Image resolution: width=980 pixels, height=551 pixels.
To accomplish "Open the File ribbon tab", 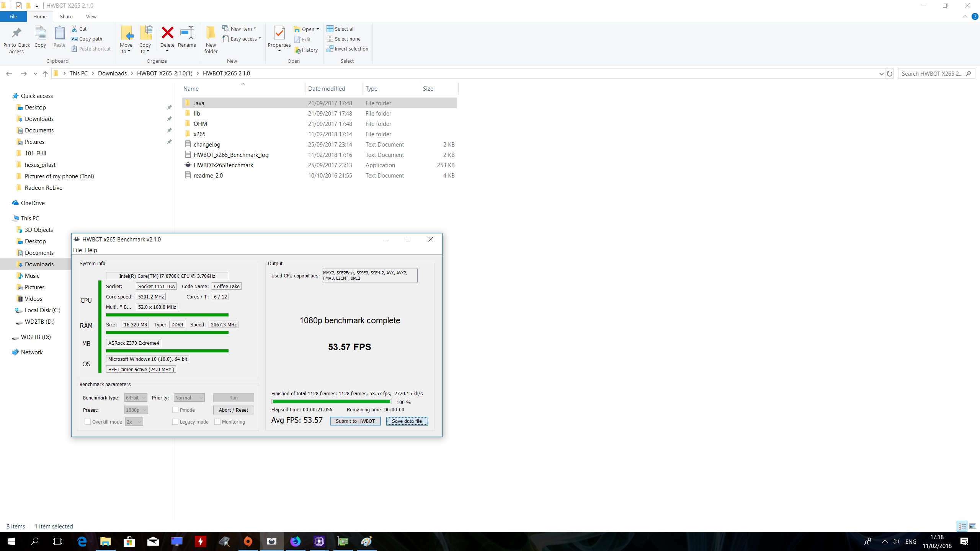I will click(x=13, y=16).
